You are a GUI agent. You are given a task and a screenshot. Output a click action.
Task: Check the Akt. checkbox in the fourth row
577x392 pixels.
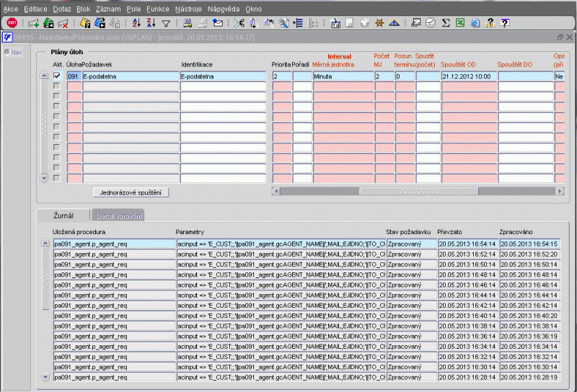57,107
